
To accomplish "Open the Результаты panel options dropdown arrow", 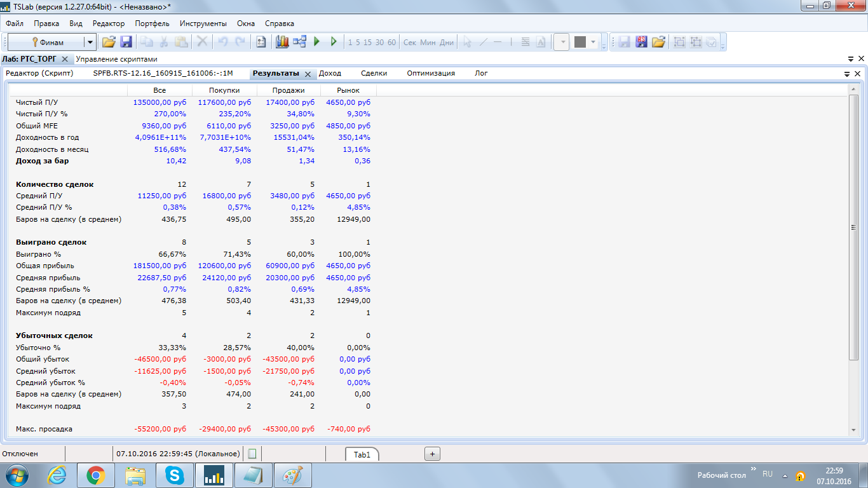I will click(846, 74).
